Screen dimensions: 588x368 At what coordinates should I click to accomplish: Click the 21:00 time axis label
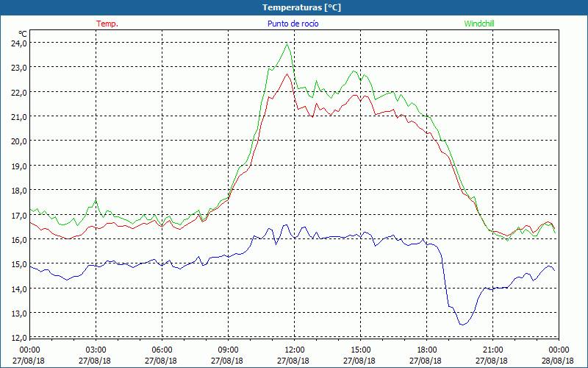click(x=492, y=350)
